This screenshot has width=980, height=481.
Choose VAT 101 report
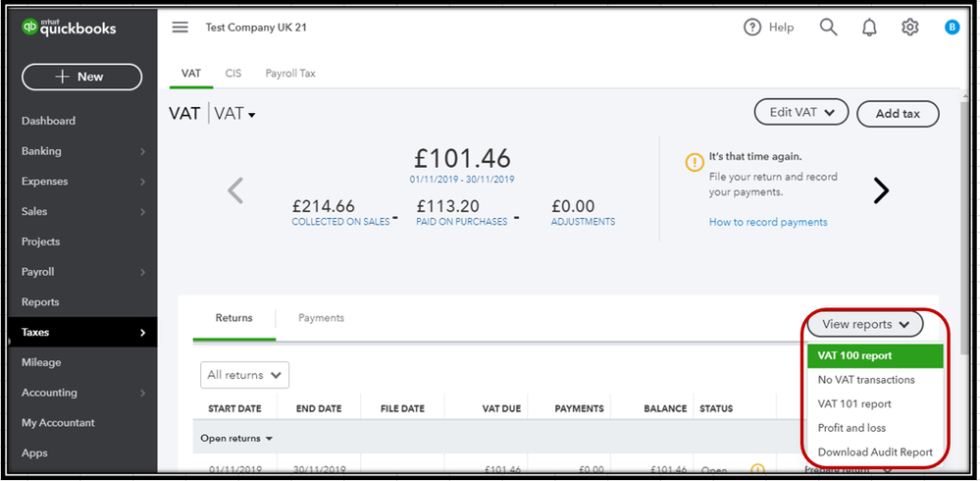tap(875, 404)
